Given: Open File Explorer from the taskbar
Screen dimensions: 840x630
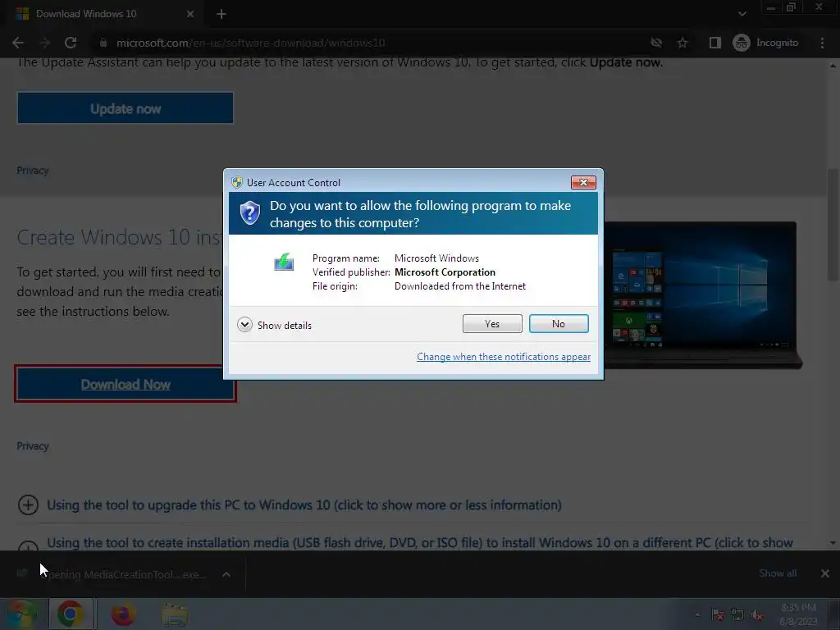Looking at the screenshot, I should coord(175,614).
